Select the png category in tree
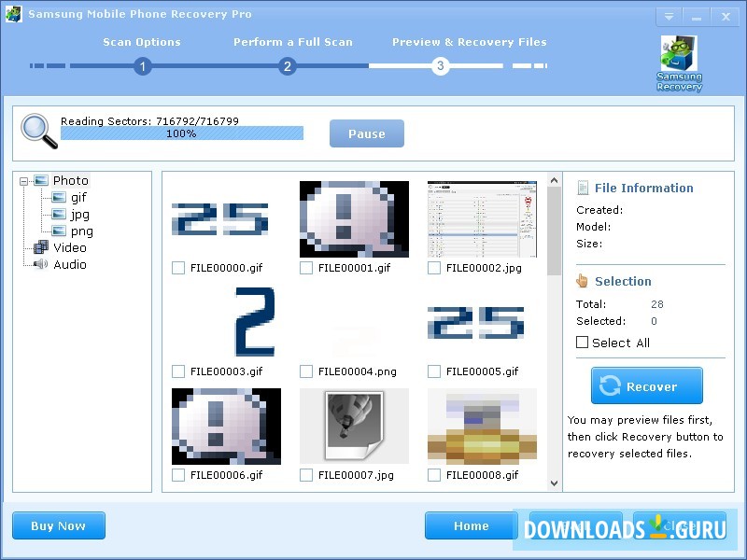Image resolution: width=747 pixels, height=560 pixels. 81,231
